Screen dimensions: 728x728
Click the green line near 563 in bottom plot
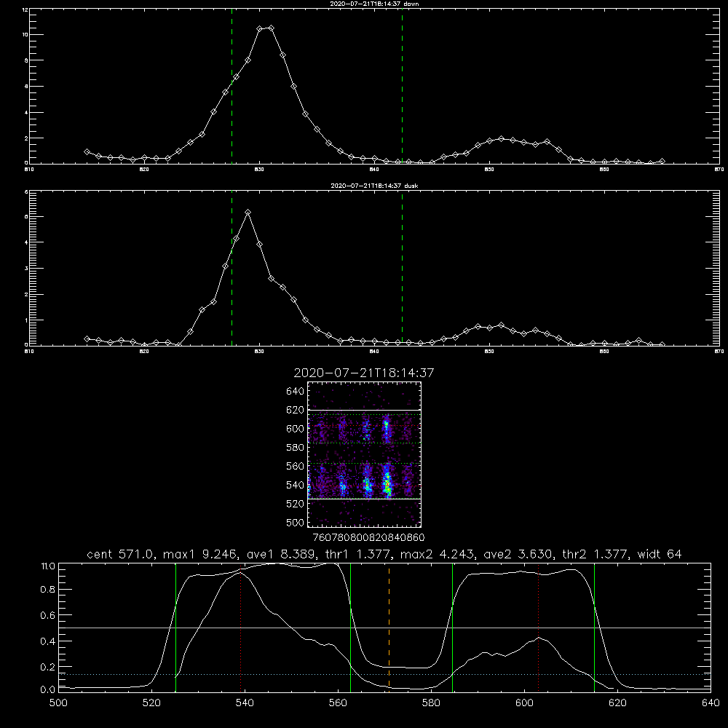[351, 627]
